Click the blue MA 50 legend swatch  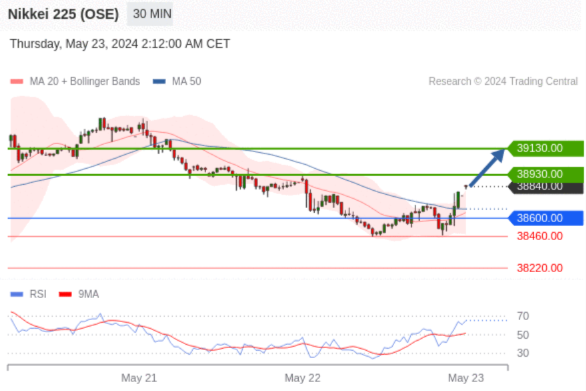(159, 81)
